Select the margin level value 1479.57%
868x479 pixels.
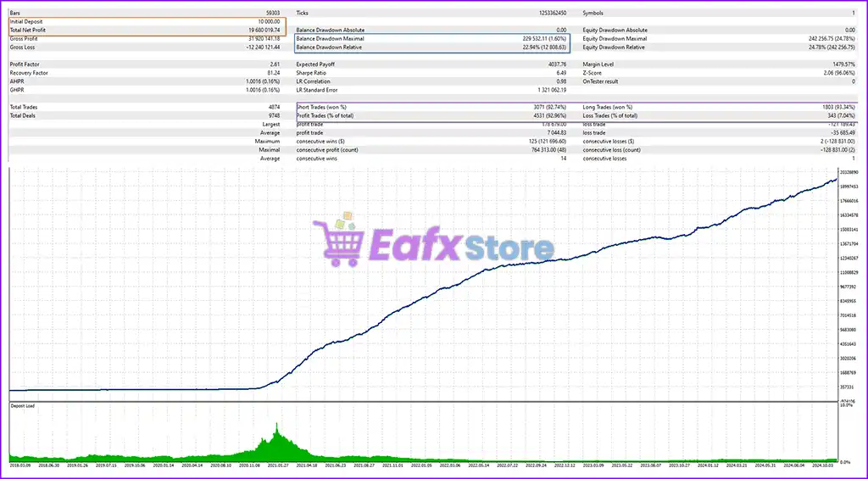(x=843, y=64)
